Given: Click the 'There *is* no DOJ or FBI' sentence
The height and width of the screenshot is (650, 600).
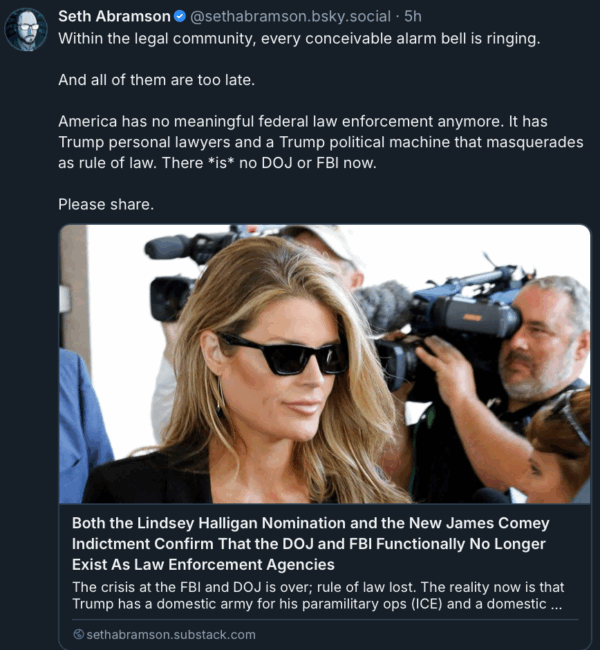Looking at the screenshot, I should pos(269,163).
